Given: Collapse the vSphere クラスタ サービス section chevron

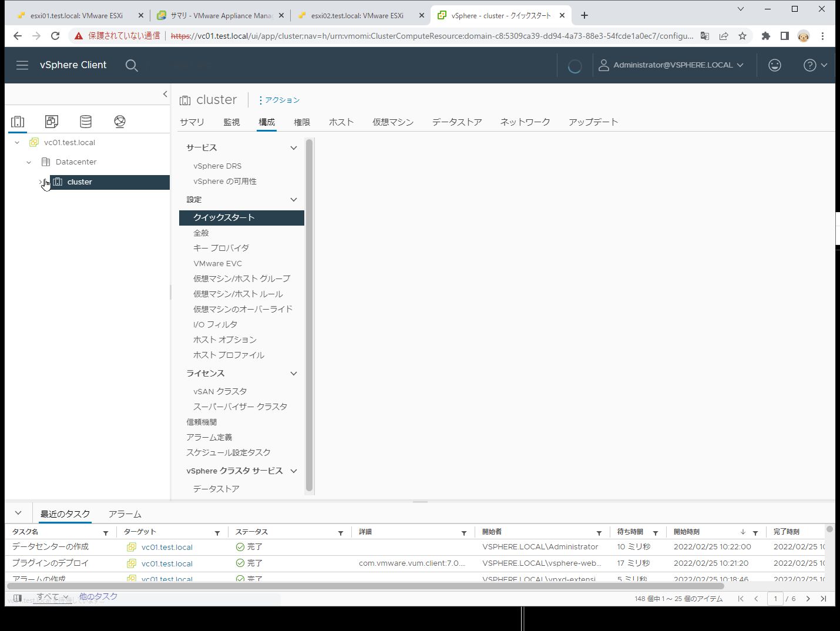Looking at the screenshot, I should [x=294, y=471].
